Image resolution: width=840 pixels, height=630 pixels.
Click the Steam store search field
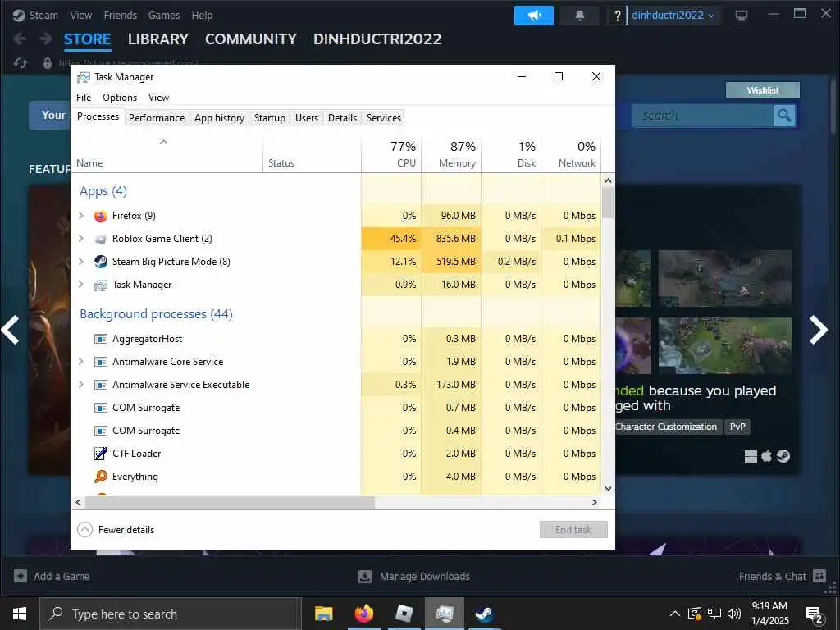click(703, 116)
